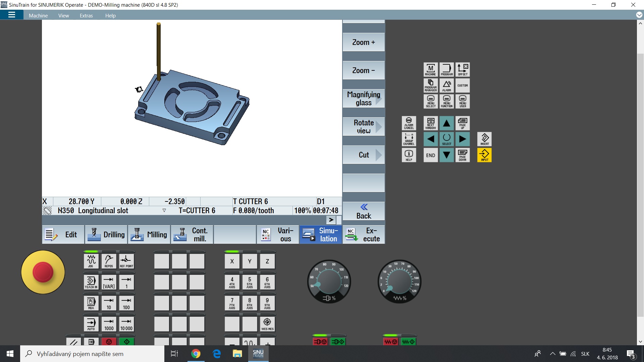This screenshot has width=644, height=362.
Task: Select X axis key
Action: [x=232, y=261]
